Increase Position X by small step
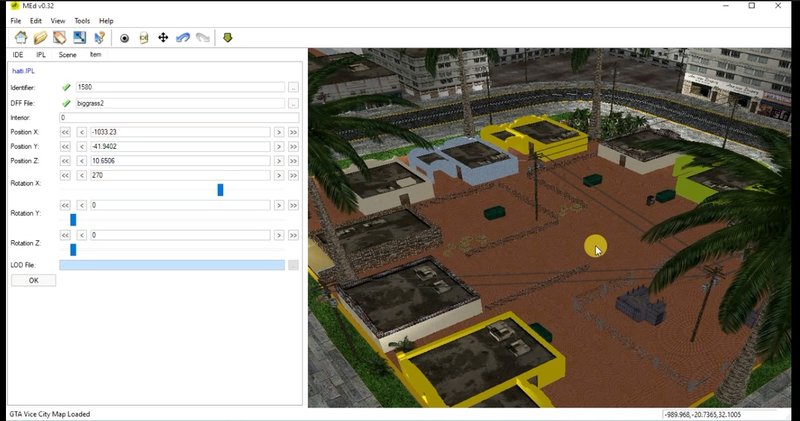Screen dimensions: 800x421 click(x=279, y=132)
